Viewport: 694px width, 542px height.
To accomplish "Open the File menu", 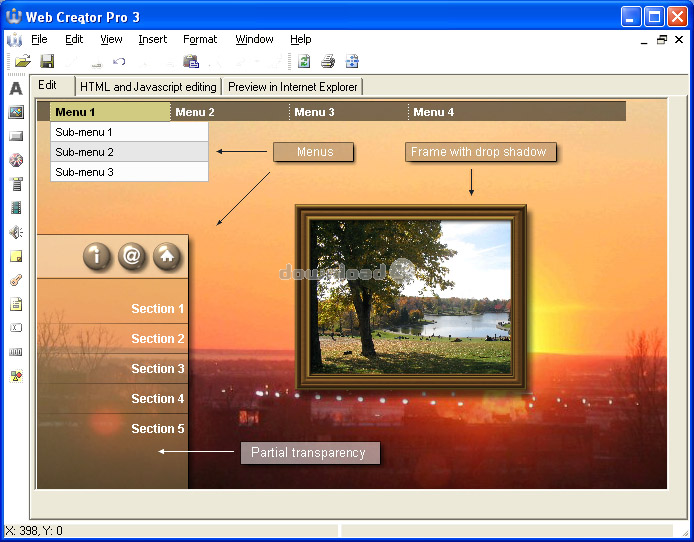I will [x=39, y=39].
